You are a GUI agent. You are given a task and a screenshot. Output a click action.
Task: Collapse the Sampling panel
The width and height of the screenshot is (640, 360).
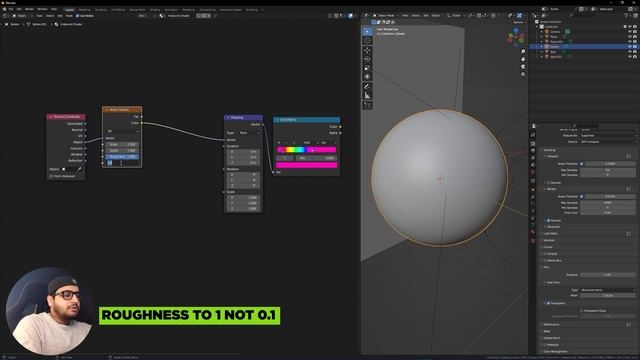click(x=548, y=150)
